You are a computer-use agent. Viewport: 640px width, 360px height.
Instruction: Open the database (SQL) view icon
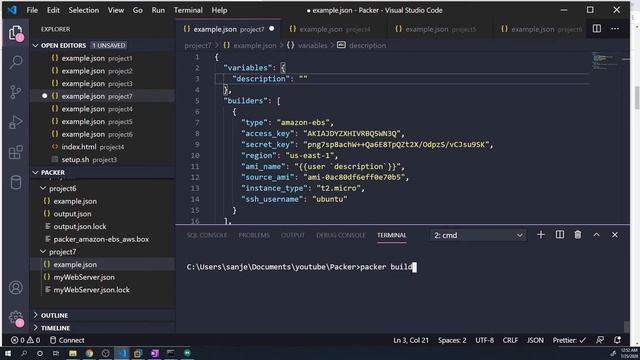pyautogui.click(x=16, y=182)
